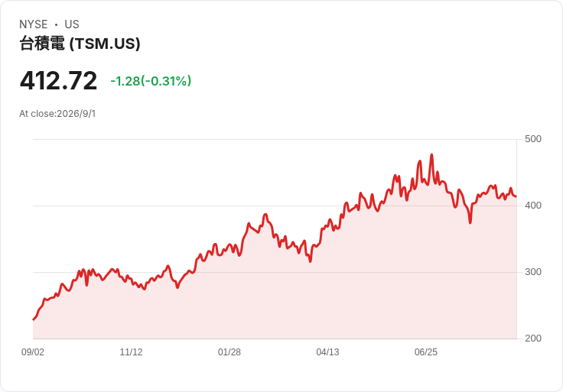
Task: Click the final endpoint of the price line
Action: point(516,196)
